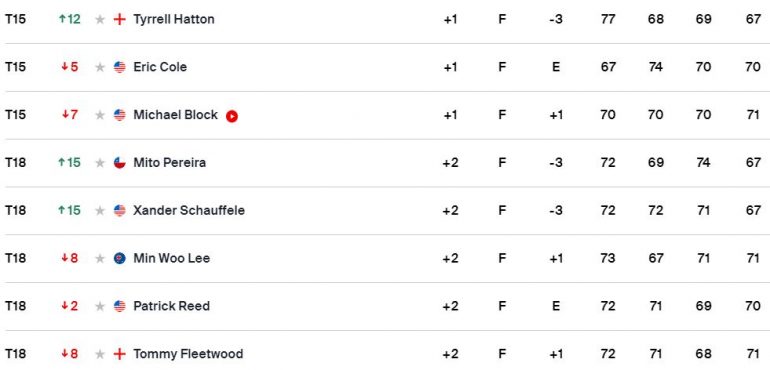This screenshot has height=370, width=770.
Task: Open Eric Cole's player name link
Action: pyautogui.click(x=160, y=67)
